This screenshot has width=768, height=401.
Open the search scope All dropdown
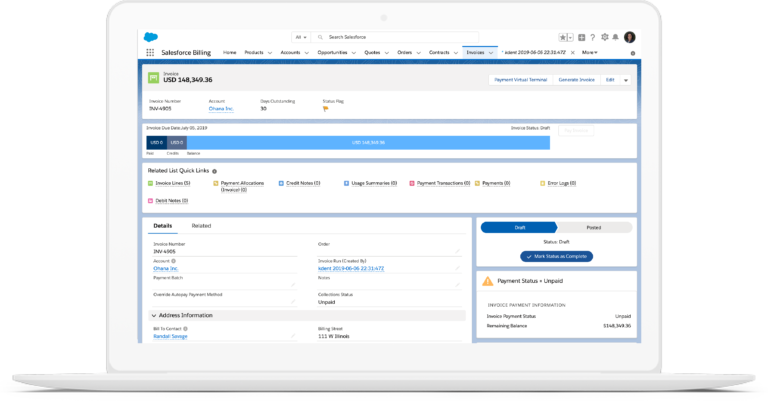[301, 37]
